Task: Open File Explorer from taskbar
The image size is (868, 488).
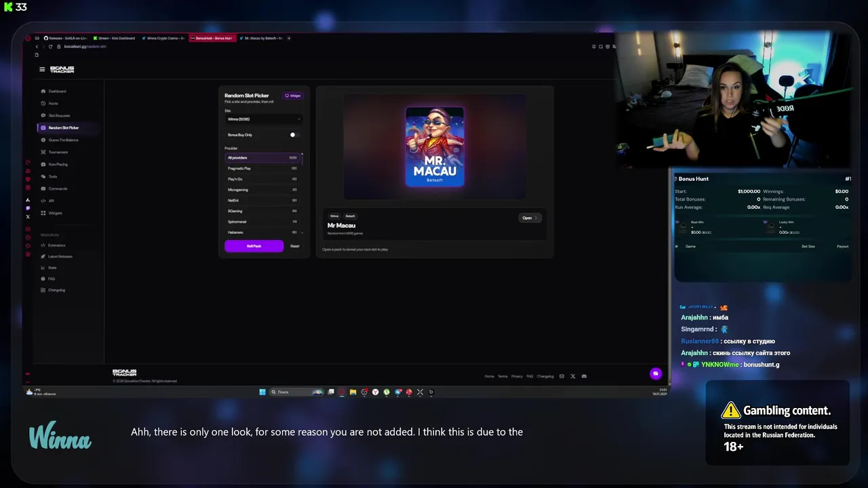Action: tap(353, 392)
